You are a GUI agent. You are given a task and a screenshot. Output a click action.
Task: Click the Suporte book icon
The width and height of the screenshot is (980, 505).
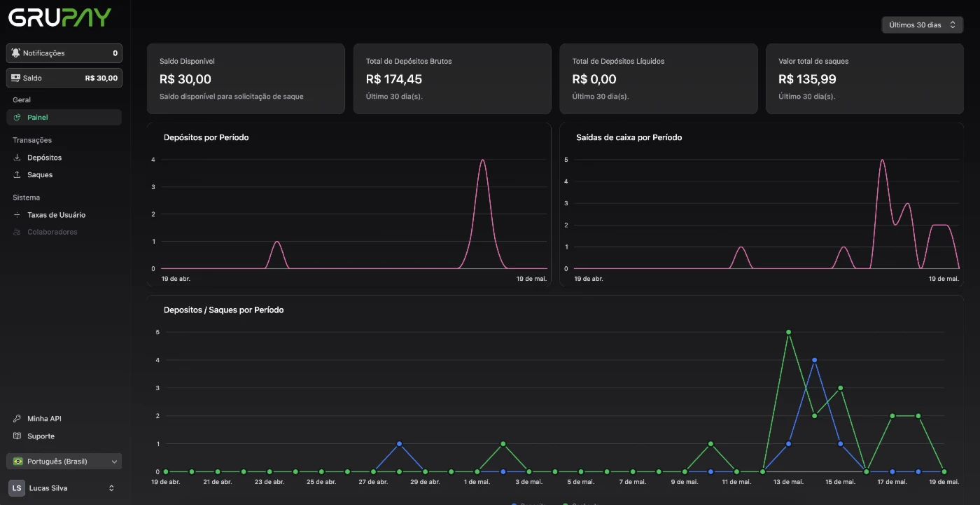coord(17,436)
